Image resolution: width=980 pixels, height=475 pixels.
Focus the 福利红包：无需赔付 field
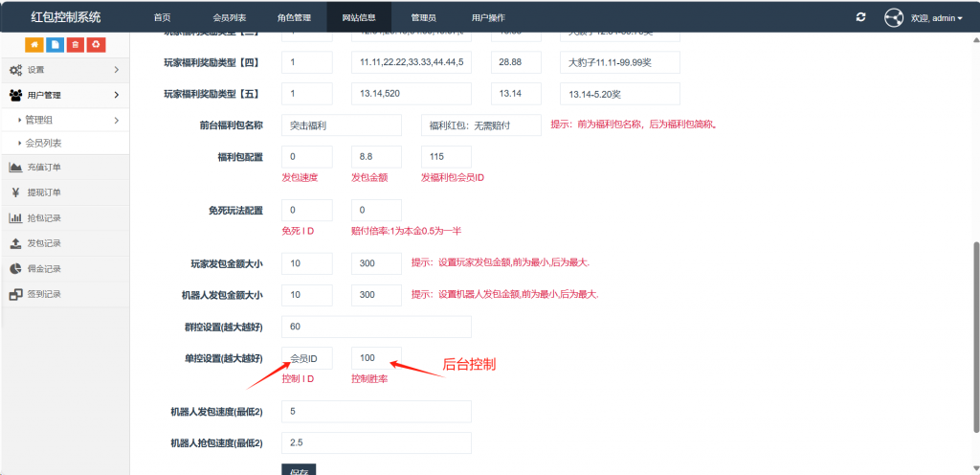tap(481, 125)
